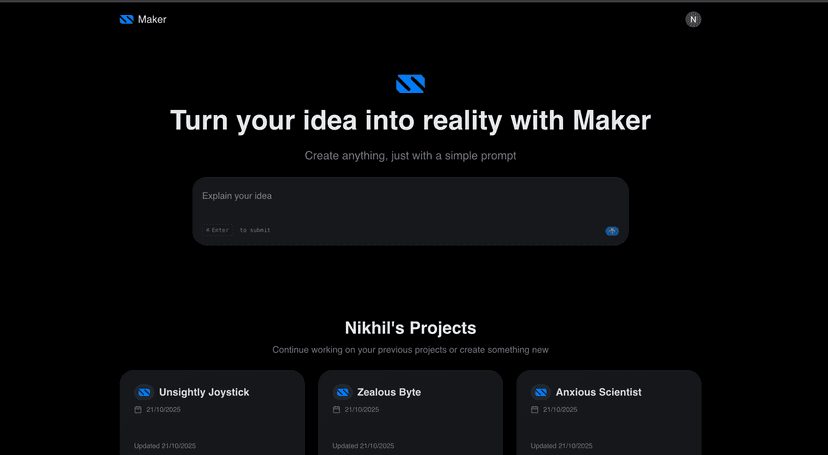Click the Enter to submit hint
The width and height of the screenshot is (828, 455).
click(238, 230)
